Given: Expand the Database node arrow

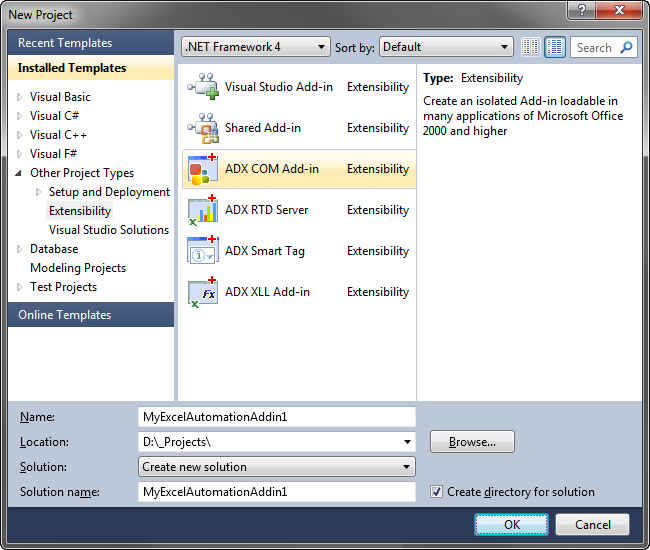Looking at the screenshot, I should (x=19, y=249).
